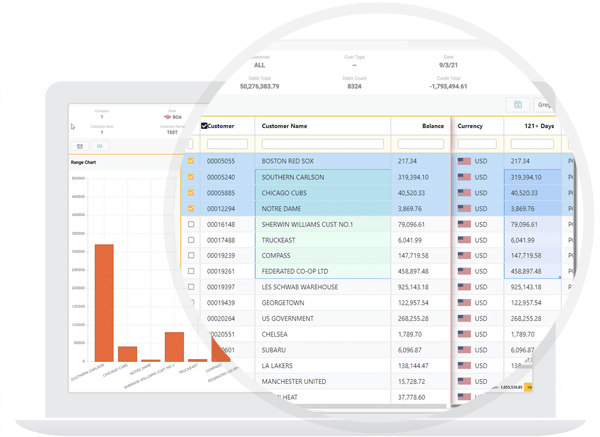Click the bar chart icon above Range Chart
The image size is (600, 437).
tap(99, 146)
